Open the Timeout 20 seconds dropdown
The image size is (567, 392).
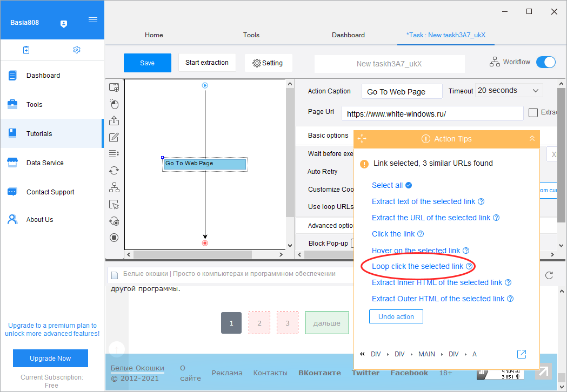pos(509,91)
